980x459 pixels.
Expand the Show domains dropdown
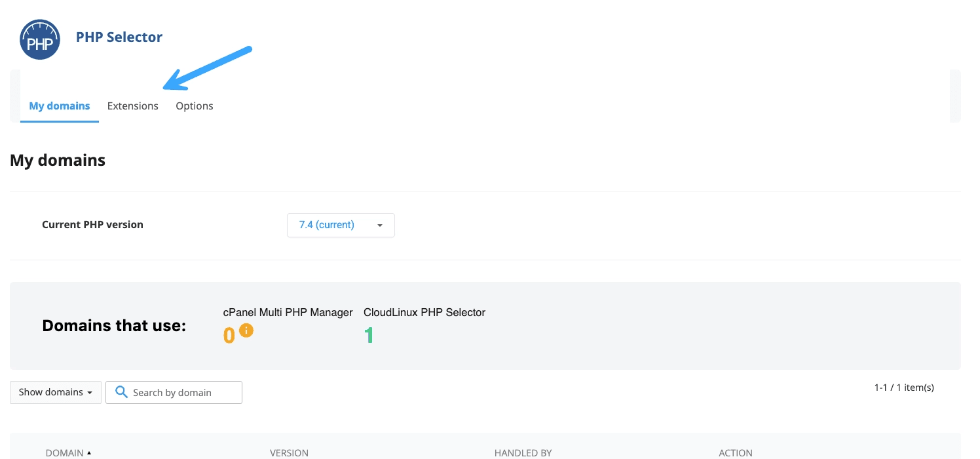point(56,392)
